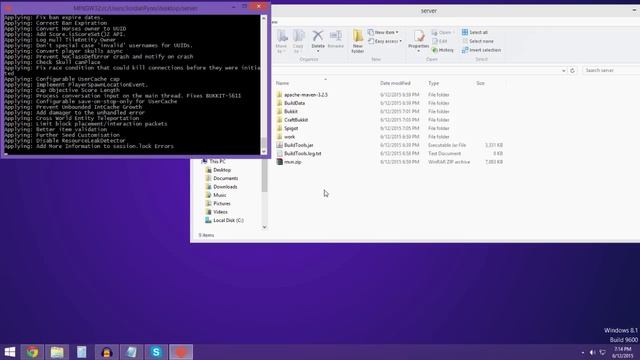Screen dimensions: 640x360
Task: Click the navigation pane scroll down arrow
Action: click(x=264, y=227)
